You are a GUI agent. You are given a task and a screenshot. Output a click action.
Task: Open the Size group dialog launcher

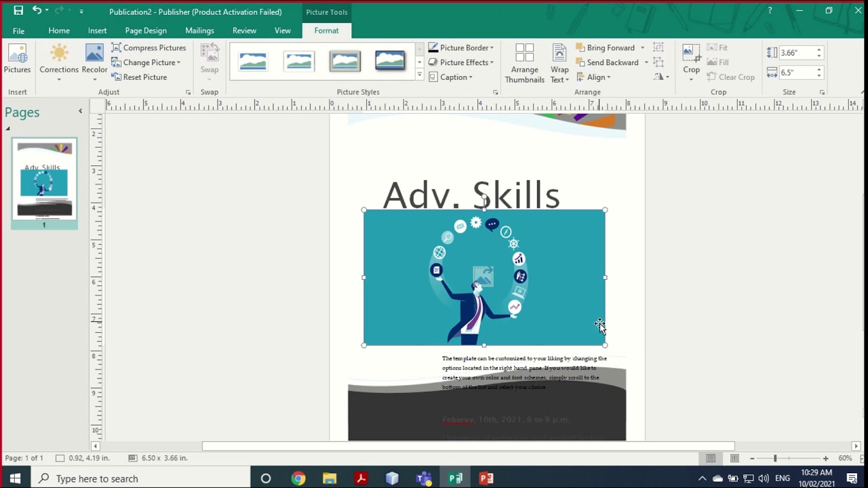click(x=822, y=92)
